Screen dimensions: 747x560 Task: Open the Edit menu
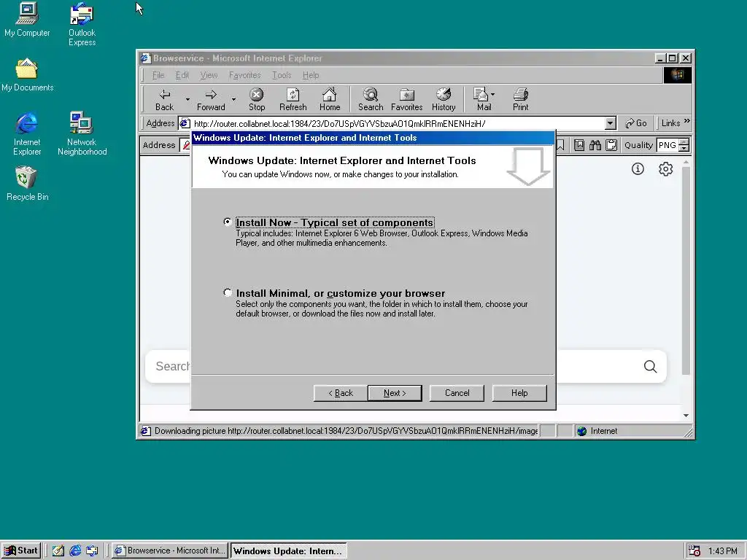coord(182,75)
